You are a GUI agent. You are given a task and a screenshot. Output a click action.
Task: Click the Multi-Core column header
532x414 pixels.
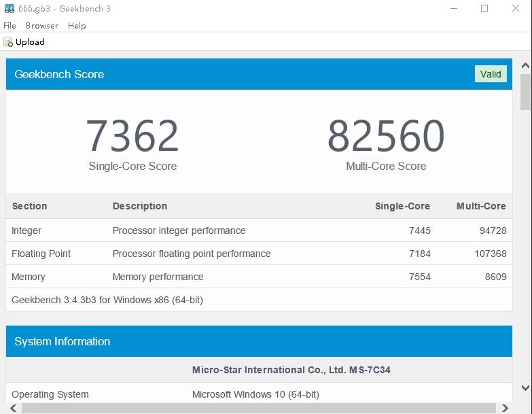(481, 206)
